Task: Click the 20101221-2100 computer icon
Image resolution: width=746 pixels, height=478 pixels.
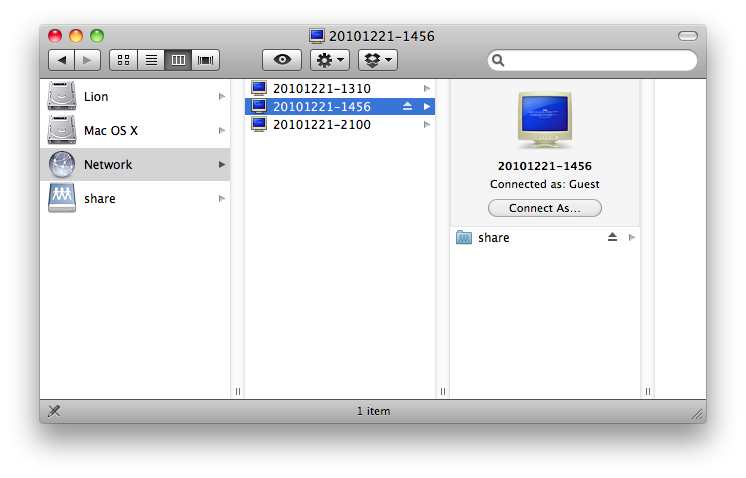Action: 259,125
